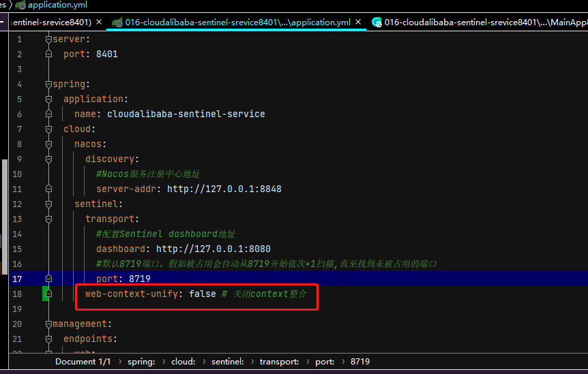Viewport: 588px width, 374px height.
Task: Click the class icon on MainApp tab
Action: coord(377,22)
